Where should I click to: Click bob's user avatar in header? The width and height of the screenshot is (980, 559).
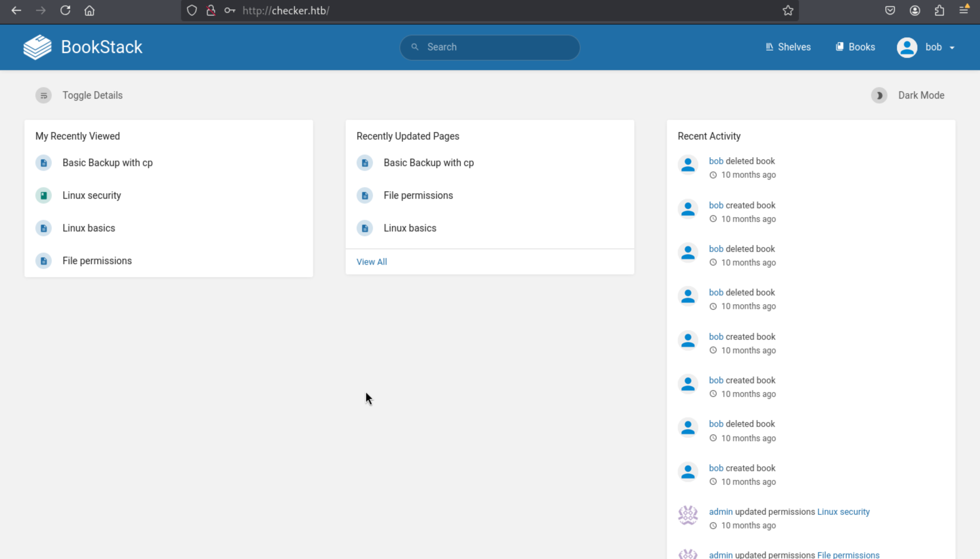coord(907,47)
